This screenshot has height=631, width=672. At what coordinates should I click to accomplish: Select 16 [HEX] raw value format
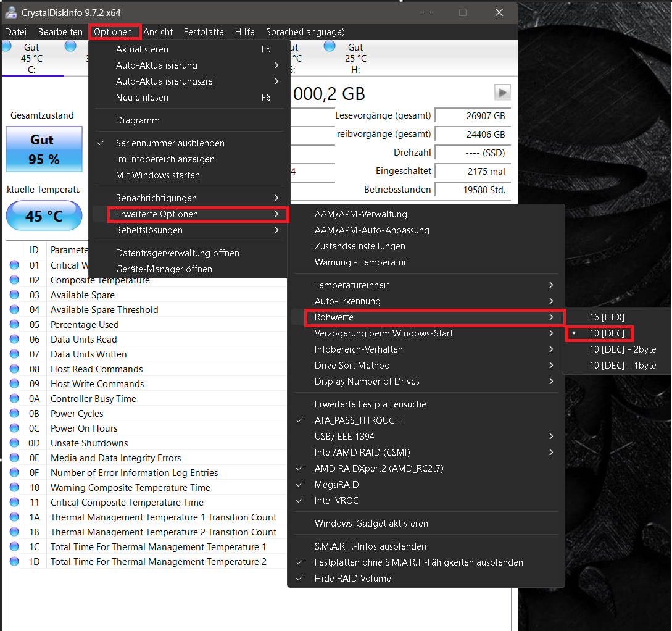point(617,317)
